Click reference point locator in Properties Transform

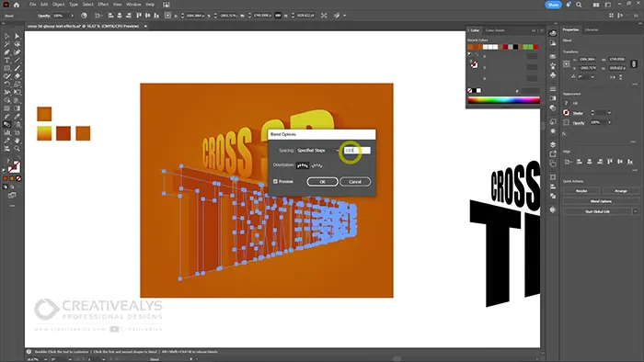(567, 63)
